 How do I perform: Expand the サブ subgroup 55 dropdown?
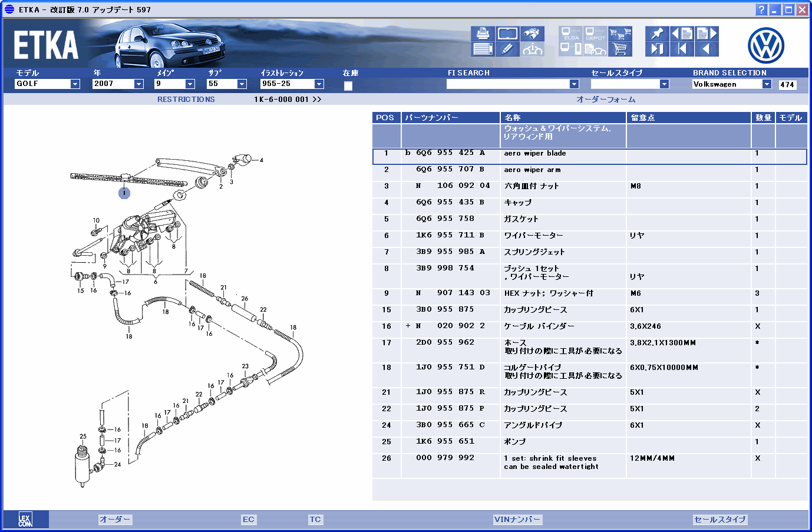pos(242,84)
